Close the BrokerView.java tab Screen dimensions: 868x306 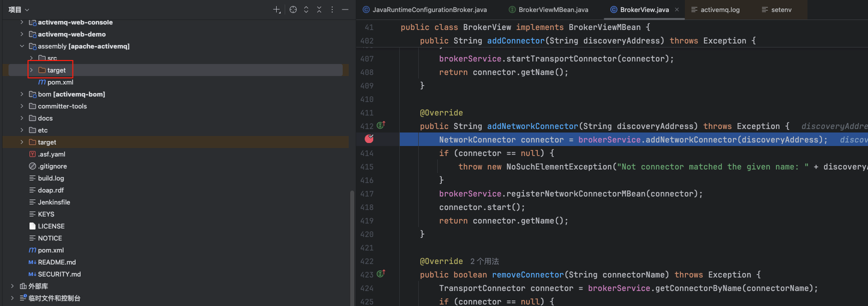click(x=677, y=9)
